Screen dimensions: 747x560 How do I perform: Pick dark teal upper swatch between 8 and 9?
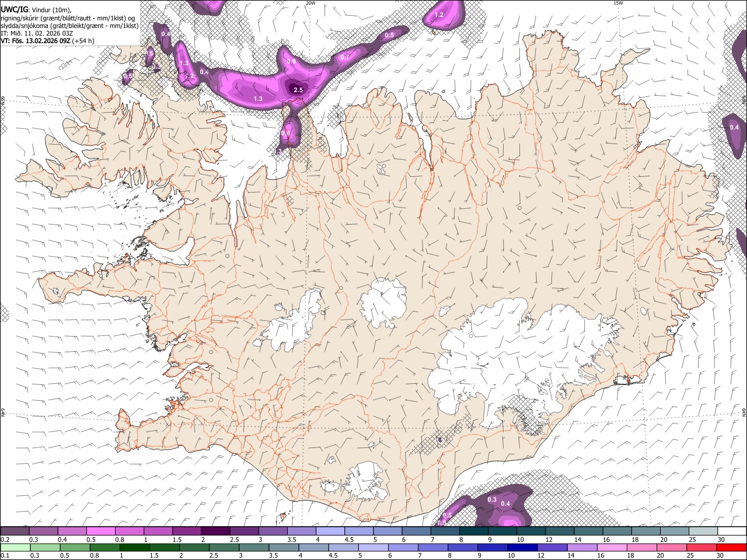tap(473, 531)
